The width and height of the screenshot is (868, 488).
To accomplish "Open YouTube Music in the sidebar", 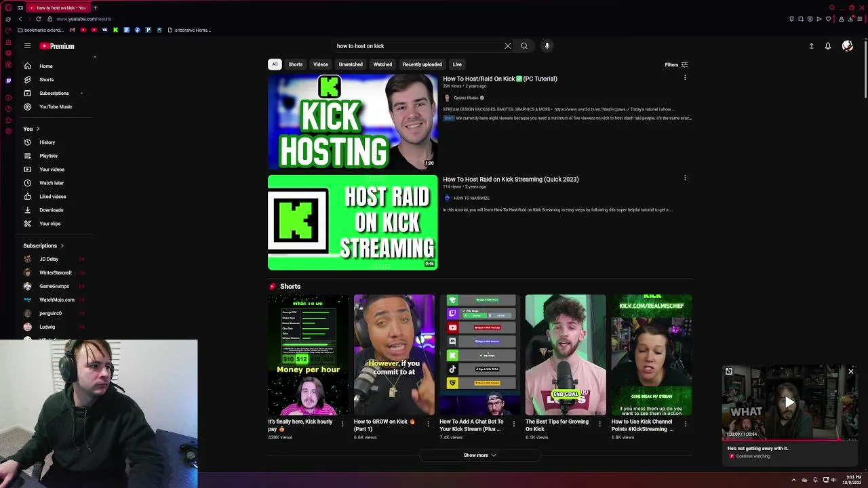I will coord(54,107).
